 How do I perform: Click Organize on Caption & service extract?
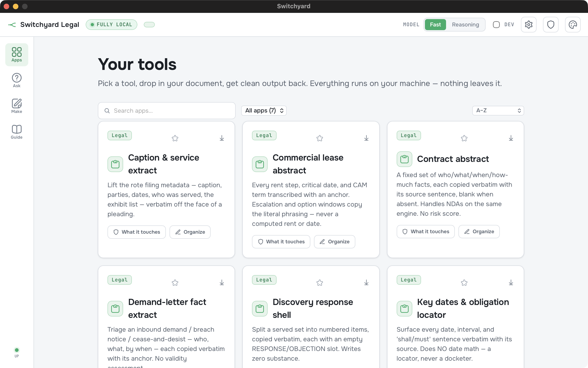[190, 232]
